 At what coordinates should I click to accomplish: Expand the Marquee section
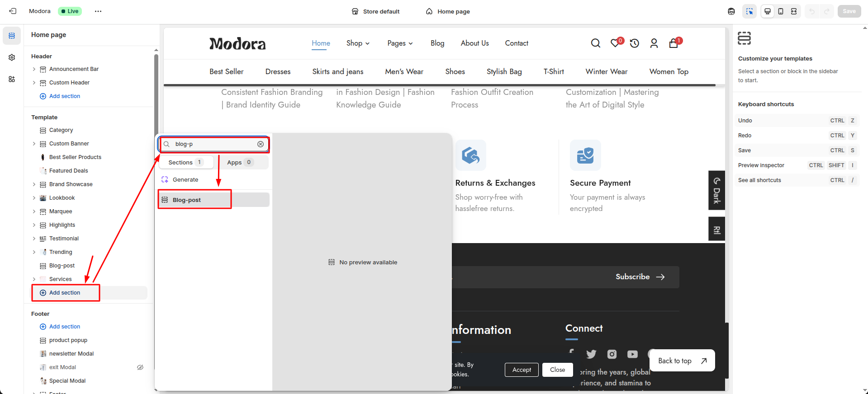coord(34,211)
